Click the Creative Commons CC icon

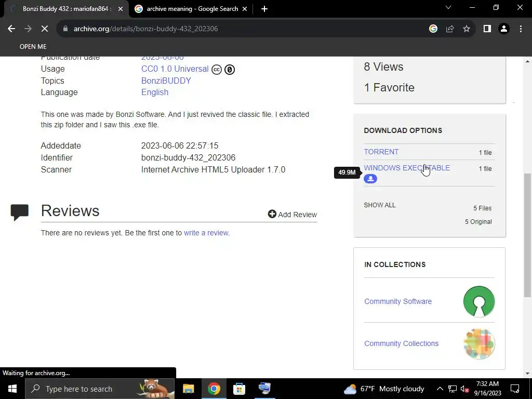coord(217,70)
